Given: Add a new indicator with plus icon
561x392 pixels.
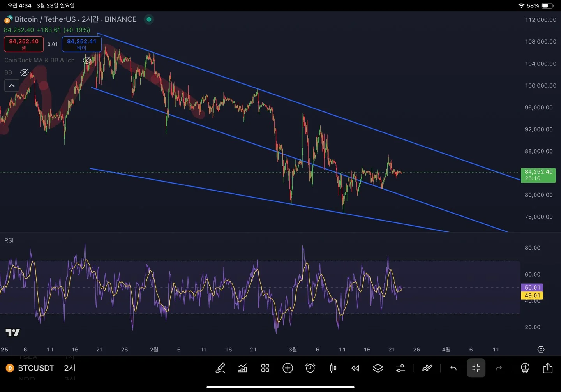Looking at the screenshot, I should tap(288, 368).
